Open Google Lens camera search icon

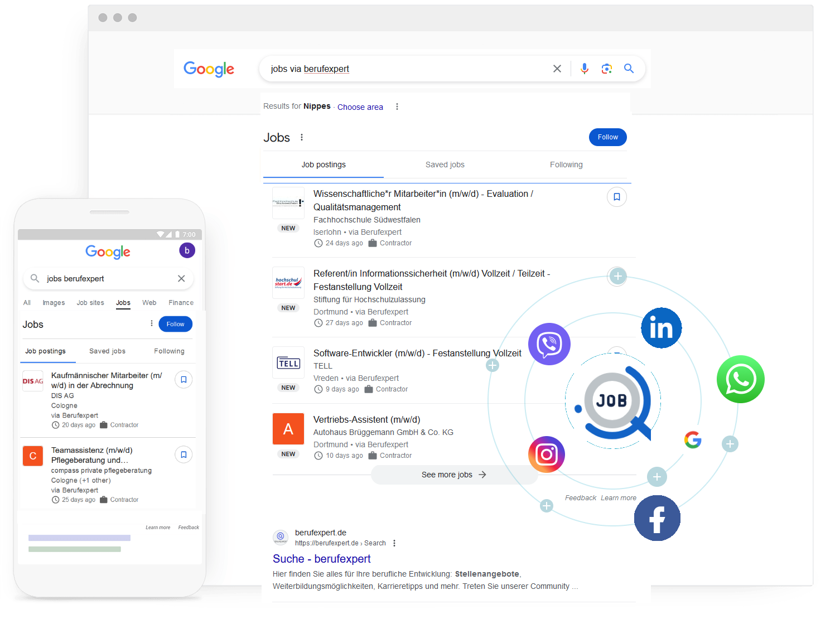(607, 69)
